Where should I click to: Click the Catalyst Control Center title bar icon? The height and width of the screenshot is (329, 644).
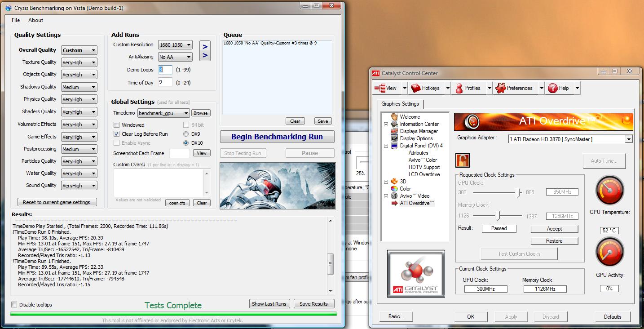tap(375, 73)
